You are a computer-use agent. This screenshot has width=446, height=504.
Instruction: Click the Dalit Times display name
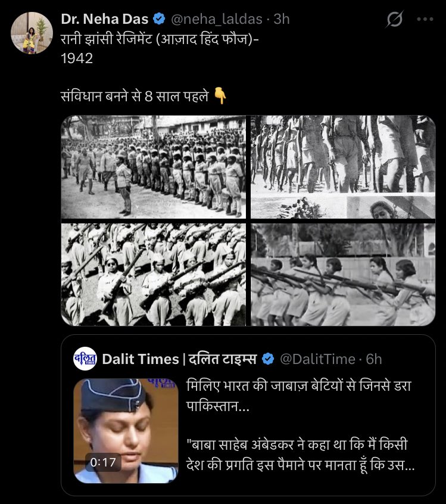(179, 359)
